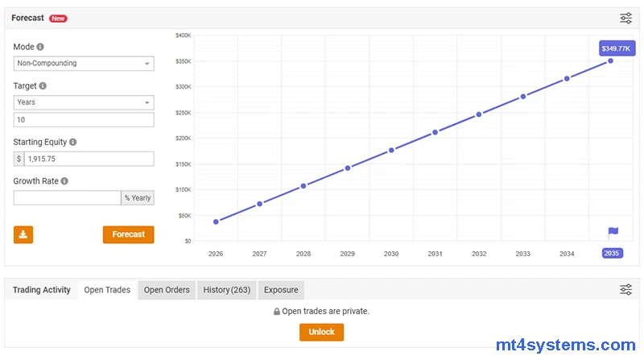Open the Trading Activity settings sliders icon
The width and height of the screenshot is (644, 356).
[x=625, y=290]
